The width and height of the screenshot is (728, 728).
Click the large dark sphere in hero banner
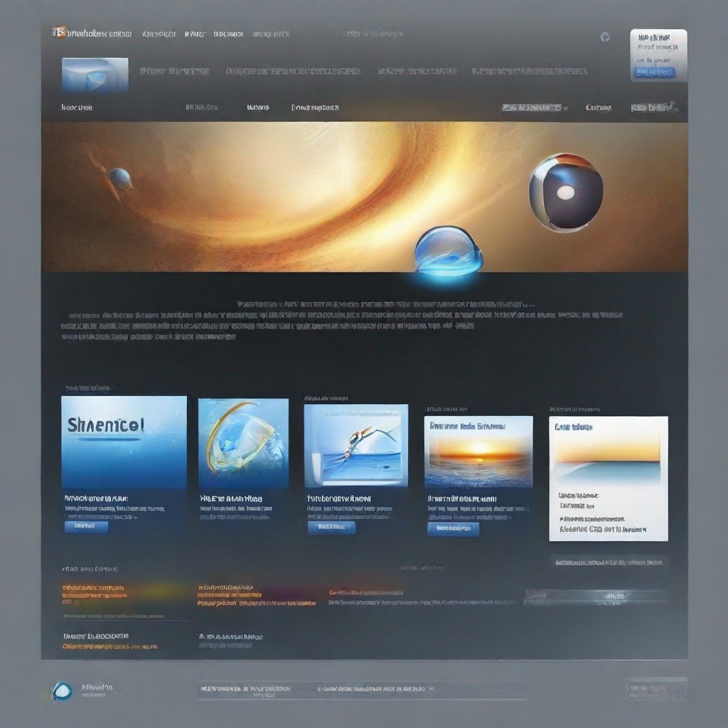pyautogui.click(x=566, y=192)
